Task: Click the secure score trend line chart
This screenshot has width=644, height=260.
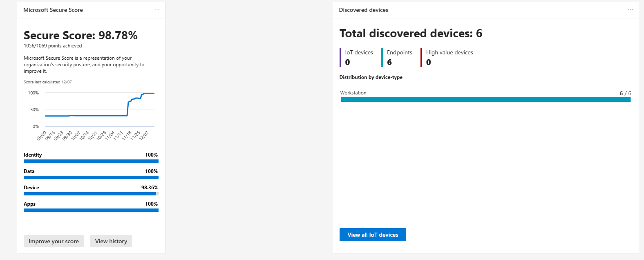Action: (99, 110)
